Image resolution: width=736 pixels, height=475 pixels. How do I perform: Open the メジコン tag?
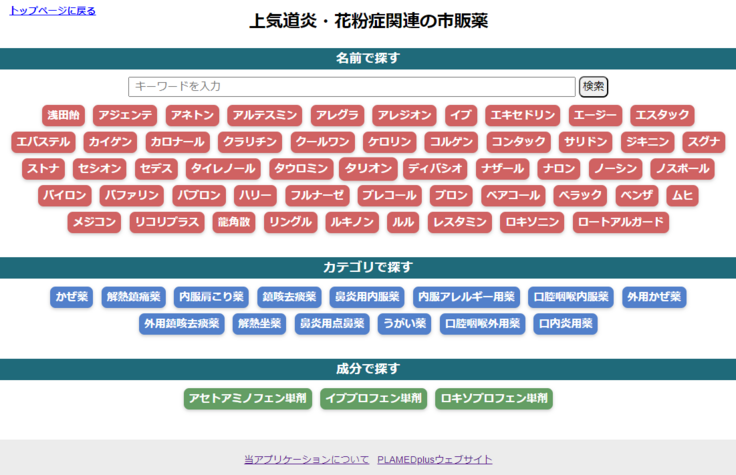coord(94,222)
